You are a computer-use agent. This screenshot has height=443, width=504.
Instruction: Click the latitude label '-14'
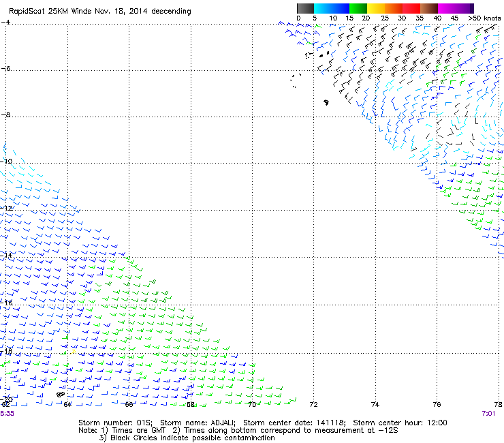(6, 256)
